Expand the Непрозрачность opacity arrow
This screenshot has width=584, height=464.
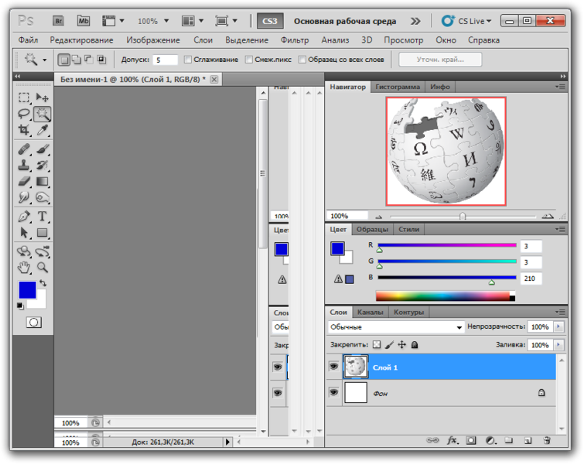(x=558, y=327)
